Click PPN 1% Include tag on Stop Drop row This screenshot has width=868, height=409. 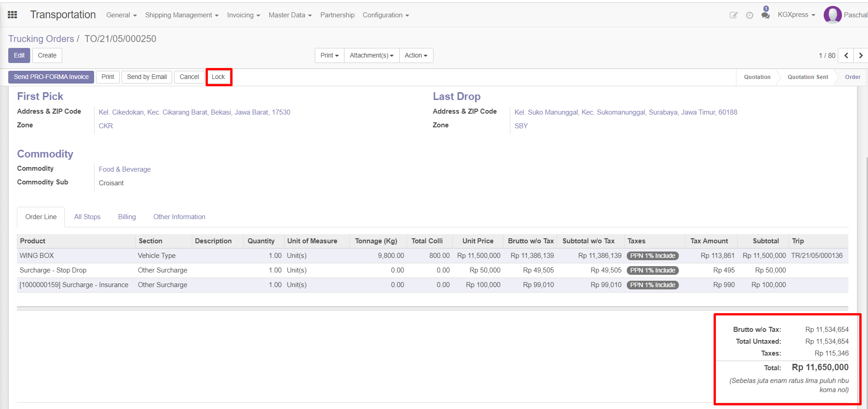pyautogui.click(x=652, y=270)
